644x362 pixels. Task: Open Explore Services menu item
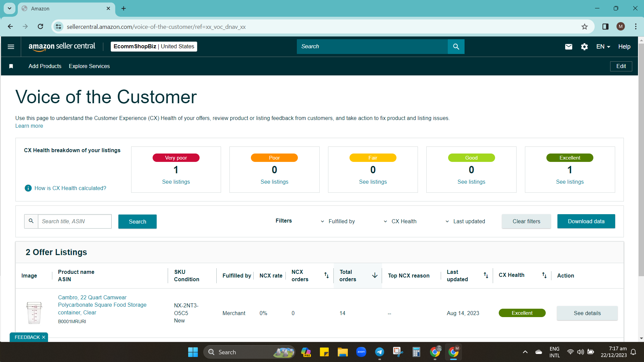point(89,66)
